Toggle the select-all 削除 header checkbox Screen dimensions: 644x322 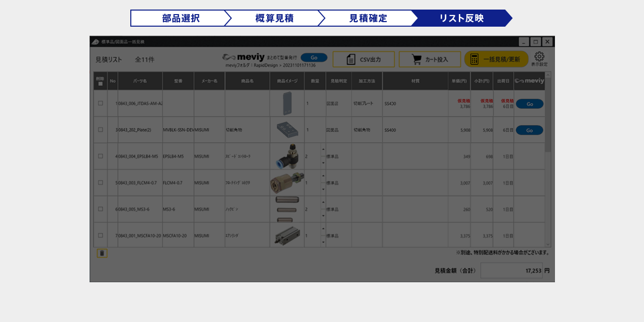(x=101, y=84)
